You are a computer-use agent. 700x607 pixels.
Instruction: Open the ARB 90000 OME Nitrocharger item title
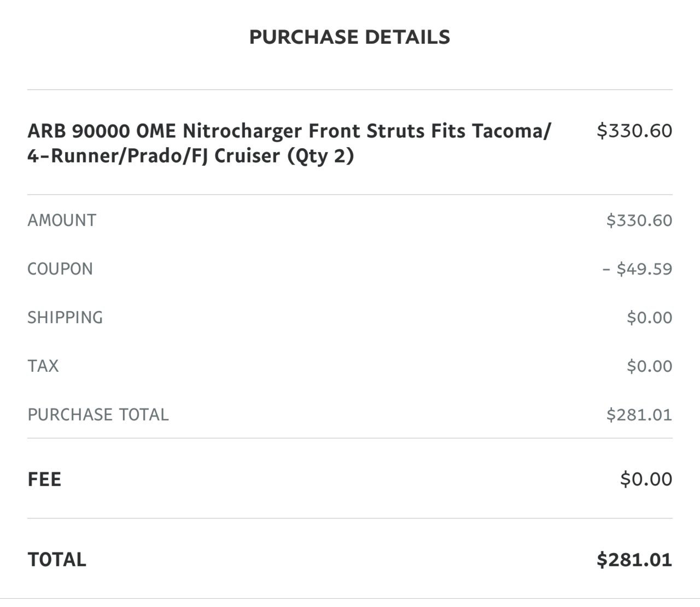click(x=289, y=143)
